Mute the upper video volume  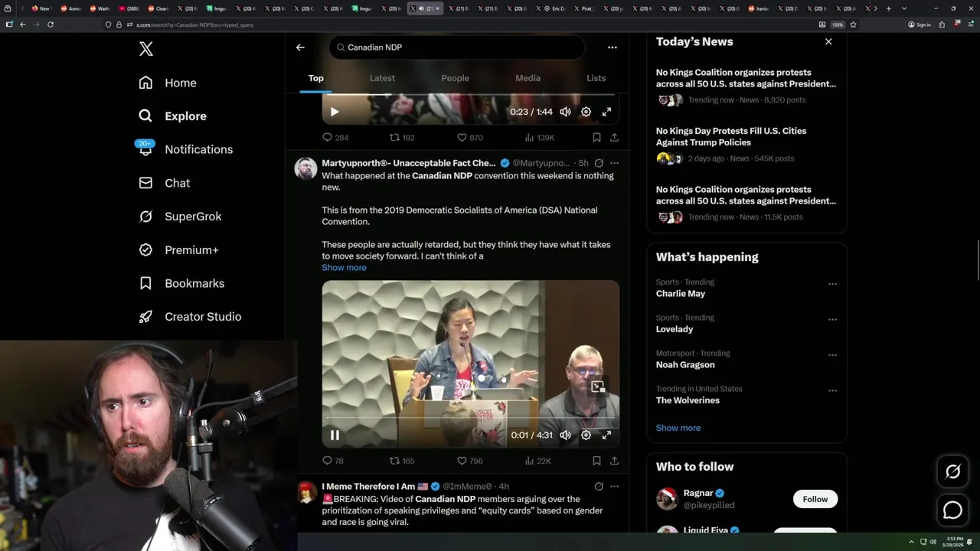[565, 112]
